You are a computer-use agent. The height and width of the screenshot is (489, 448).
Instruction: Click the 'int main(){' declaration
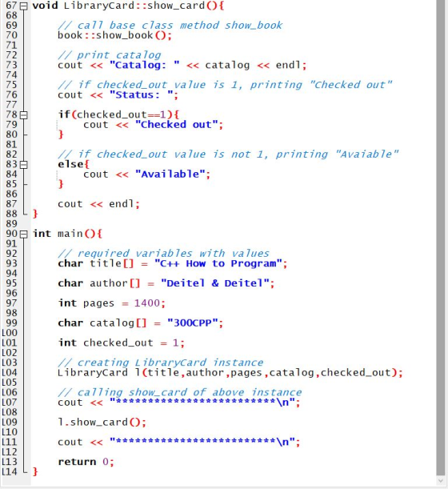(x=67, y=234)
